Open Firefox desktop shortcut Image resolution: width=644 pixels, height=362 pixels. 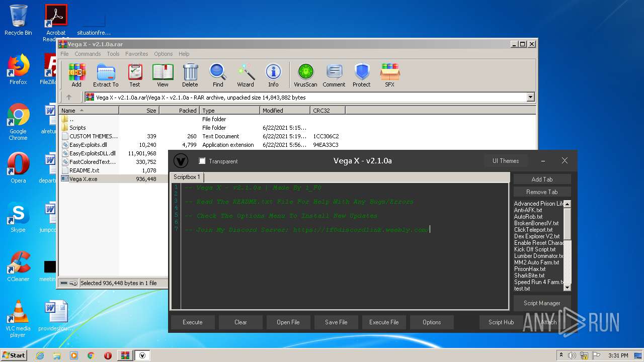(18, 69)
